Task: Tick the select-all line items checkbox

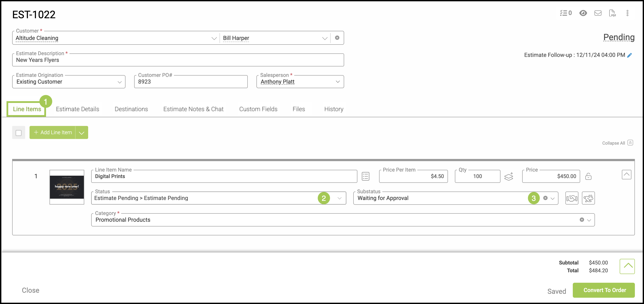Action: [x=18, y=133]
